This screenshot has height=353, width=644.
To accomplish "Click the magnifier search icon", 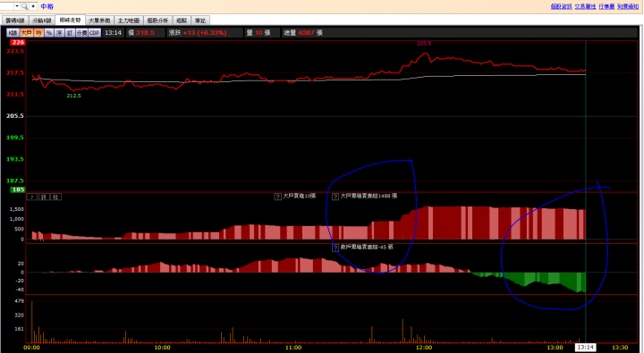I will click(25, 6).
